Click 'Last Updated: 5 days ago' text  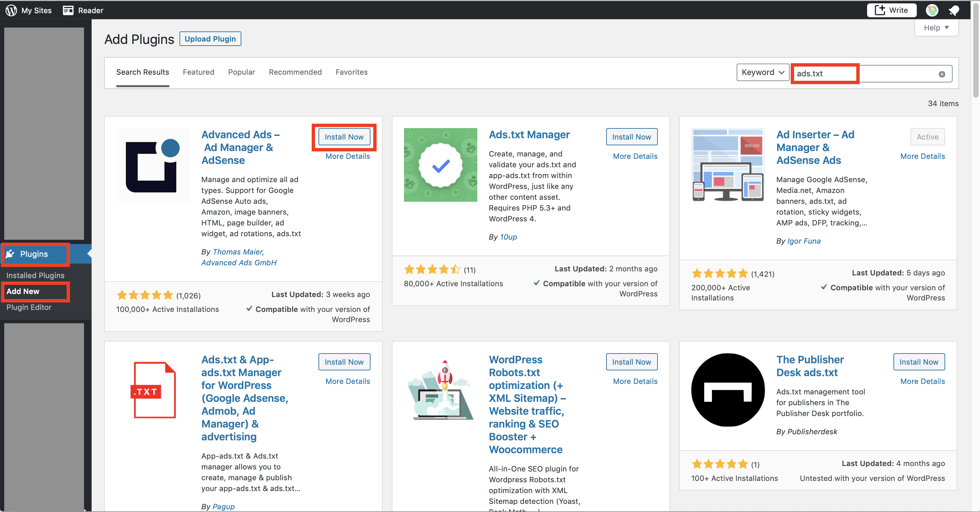898,273
